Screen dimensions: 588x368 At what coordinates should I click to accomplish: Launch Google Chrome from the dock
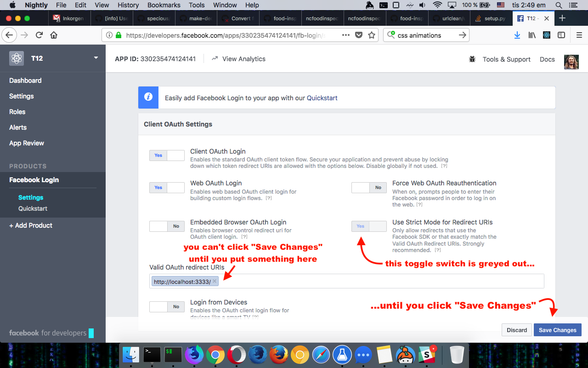point(215,355)
